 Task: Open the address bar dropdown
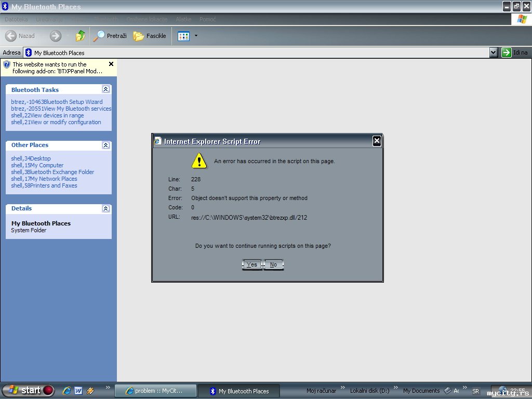click(x=494, y=52)
